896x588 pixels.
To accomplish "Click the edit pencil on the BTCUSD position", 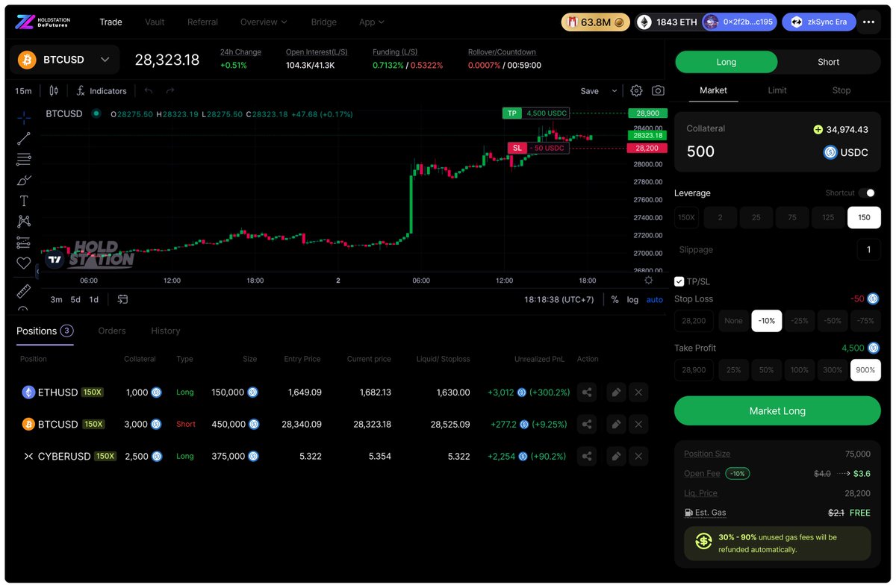I will 617,424.
